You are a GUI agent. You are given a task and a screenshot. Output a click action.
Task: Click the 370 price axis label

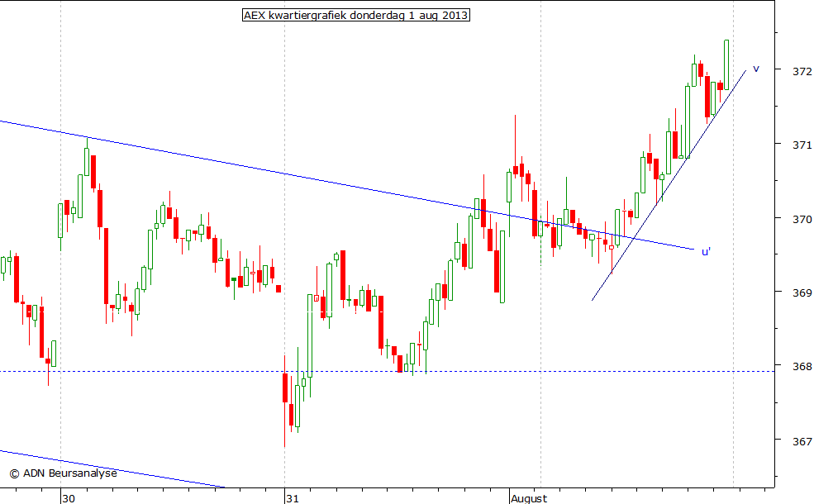point(802,220)
